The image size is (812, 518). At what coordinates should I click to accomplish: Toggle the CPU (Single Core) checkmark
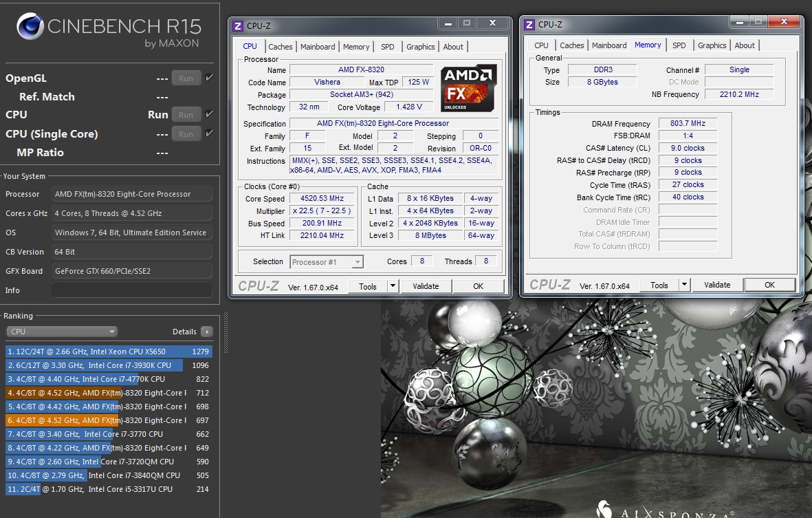209,133
